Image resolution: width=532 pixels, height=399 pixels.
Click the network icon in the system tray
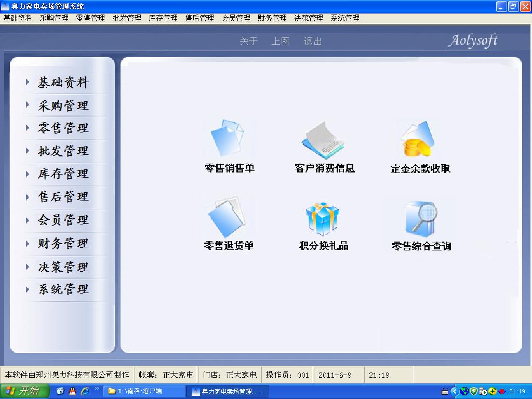pos(464,391)
